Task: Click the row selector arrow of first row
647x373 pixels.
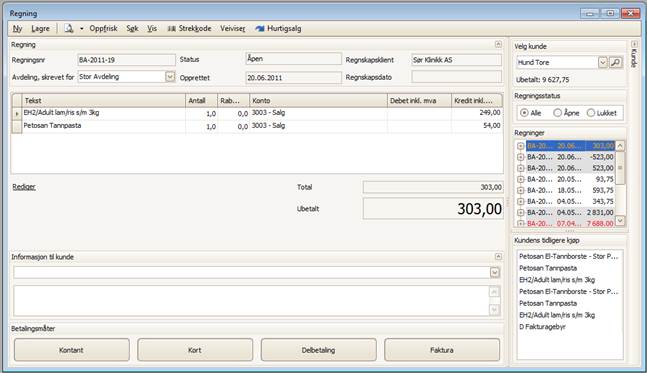Action: click(x=17, y=113)
